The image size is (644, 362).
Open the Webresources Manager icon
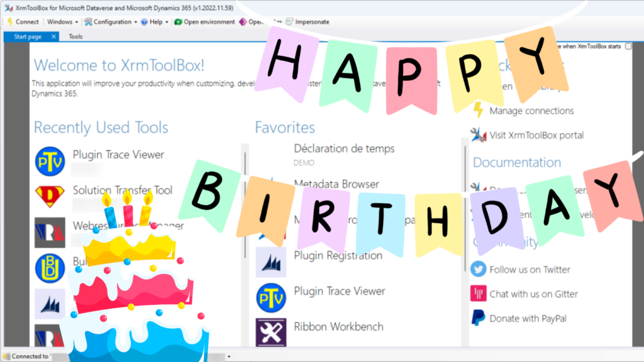pyautogui.click(x=50, y=233)
